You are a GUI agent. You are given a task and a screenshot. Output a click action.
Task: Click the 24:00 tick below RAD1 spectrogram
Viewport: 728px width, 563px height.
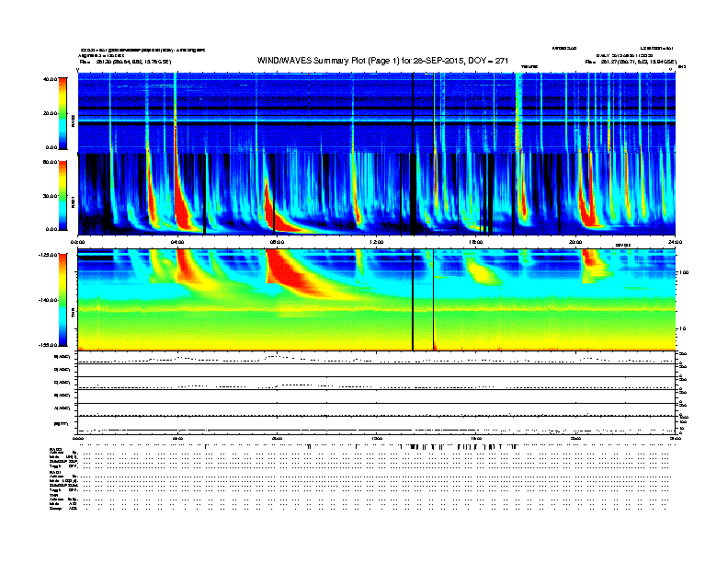point(675,242)
